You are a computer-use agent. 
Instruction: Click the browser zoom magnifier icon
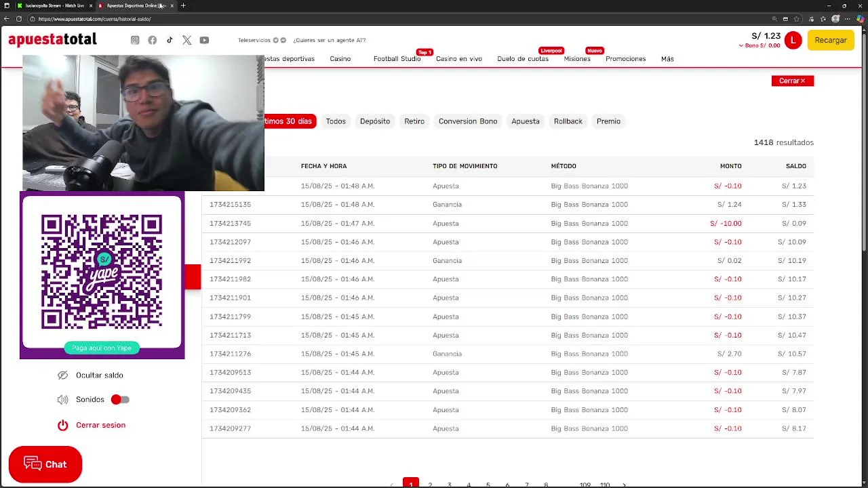coord(774,19)
